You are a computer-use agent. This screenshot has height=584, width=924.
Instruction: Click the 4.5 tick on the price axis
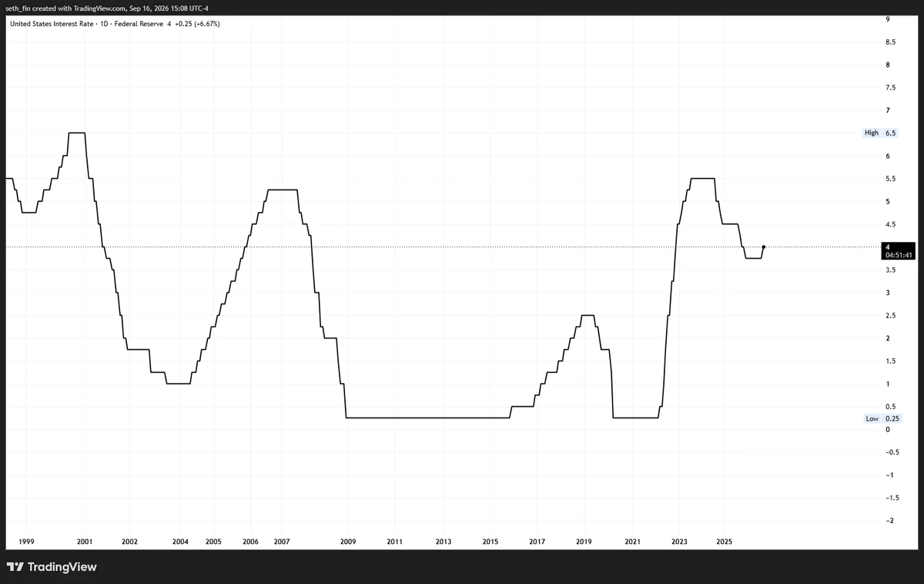tap(890, 224)
